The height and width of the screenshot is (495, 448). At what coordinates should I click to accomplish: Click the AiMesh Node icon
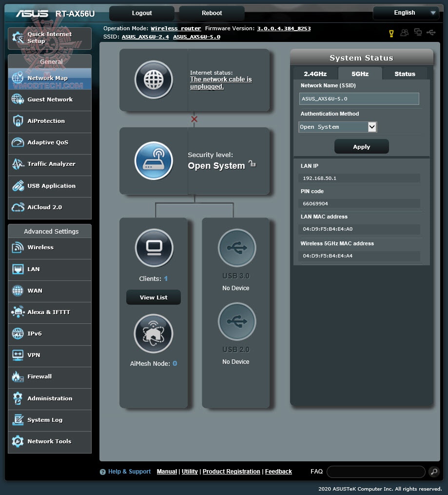pos(153,334)
